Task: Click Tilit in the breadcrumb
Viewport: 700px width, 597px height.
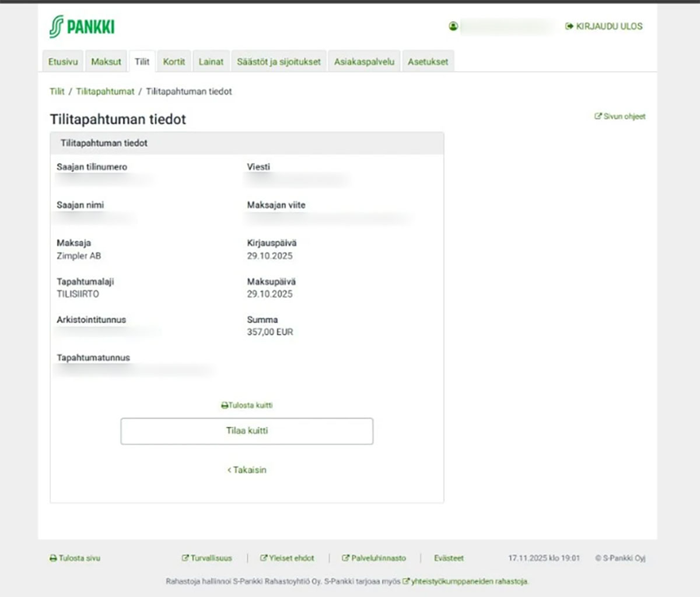Action: (57, 92)
